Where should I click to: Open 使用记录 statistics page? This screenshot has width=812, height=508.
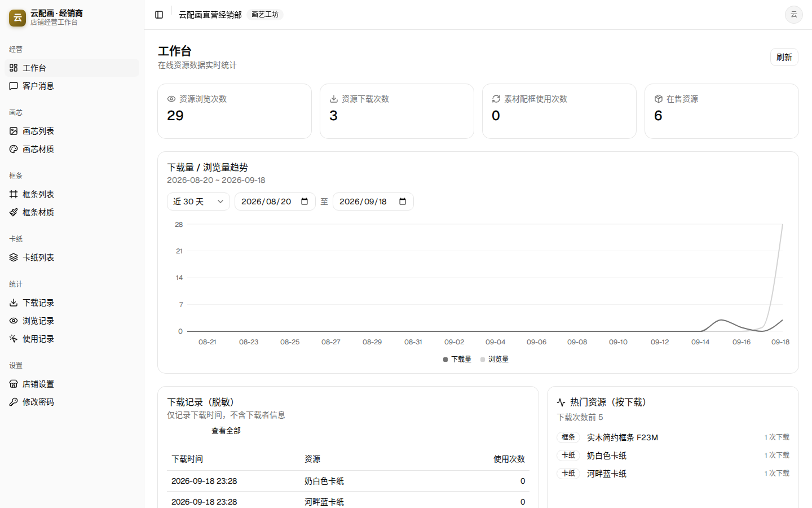72,339
